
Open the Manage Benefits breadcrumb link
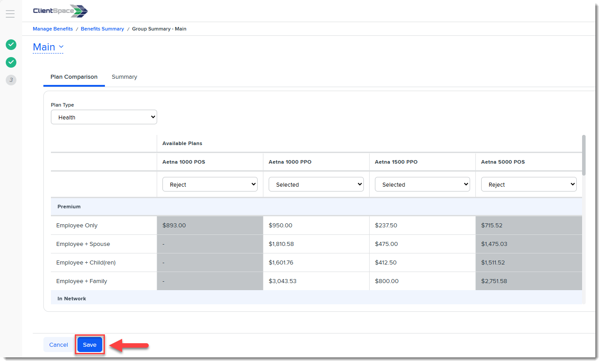coord(53,29)
